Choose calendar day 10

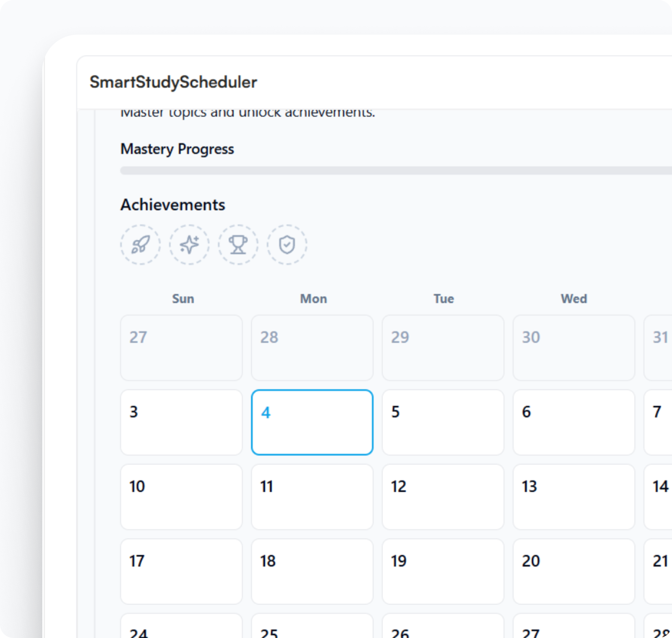(181, 497)
